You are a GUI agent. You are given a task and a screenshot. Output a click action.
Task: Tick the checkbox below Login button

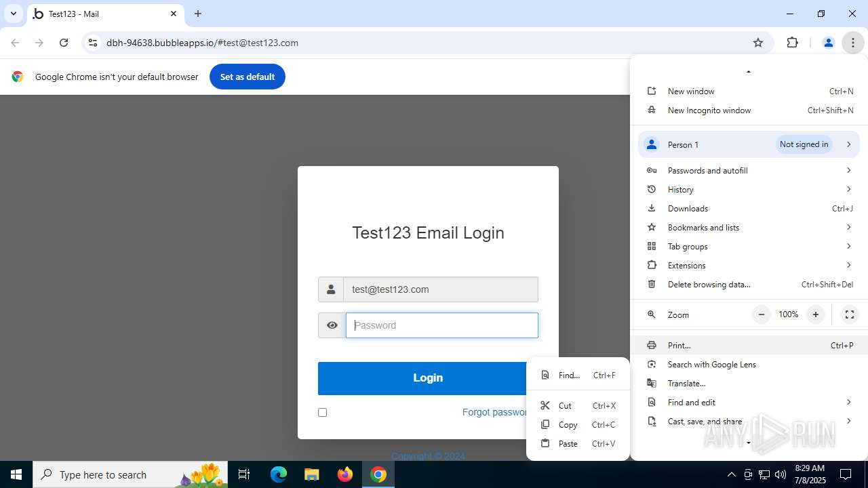click(323, 412)
